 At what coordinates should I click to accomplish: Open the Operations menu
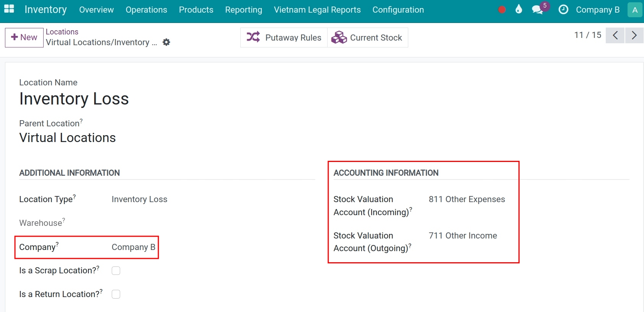pos(146,10)
